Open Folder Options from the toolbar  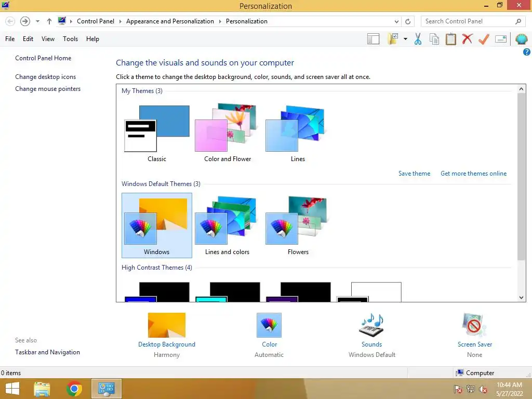point(393,39)
